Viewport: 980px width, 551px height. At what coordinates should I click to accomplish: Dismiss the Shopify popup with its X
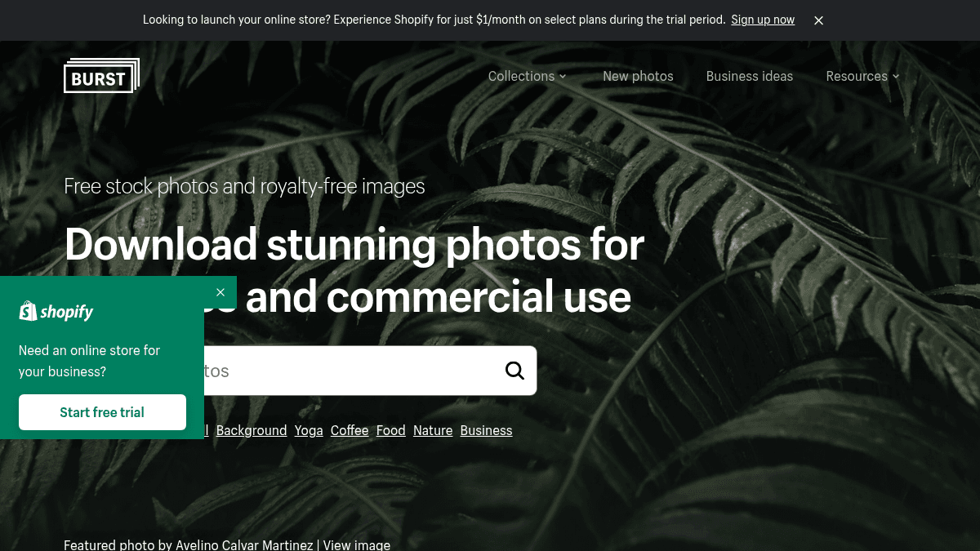(x=220, y=292)
